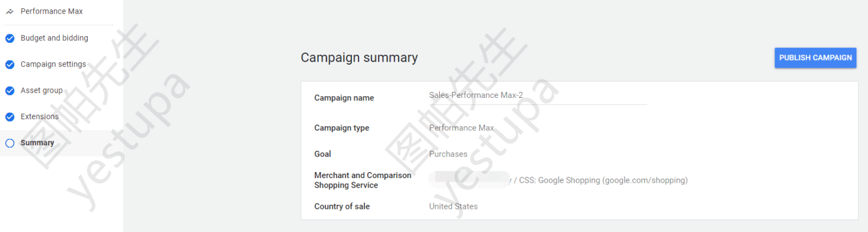
Task: Click the Merchant and Comparison Shopping Service label
Action: tap(363, 180)
